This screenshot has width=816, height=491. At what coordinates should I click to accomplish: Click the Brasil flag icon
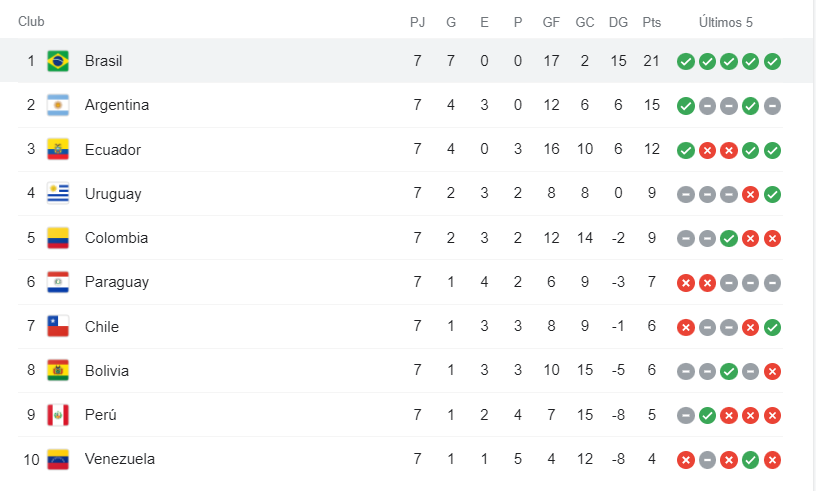coord(58,61)
